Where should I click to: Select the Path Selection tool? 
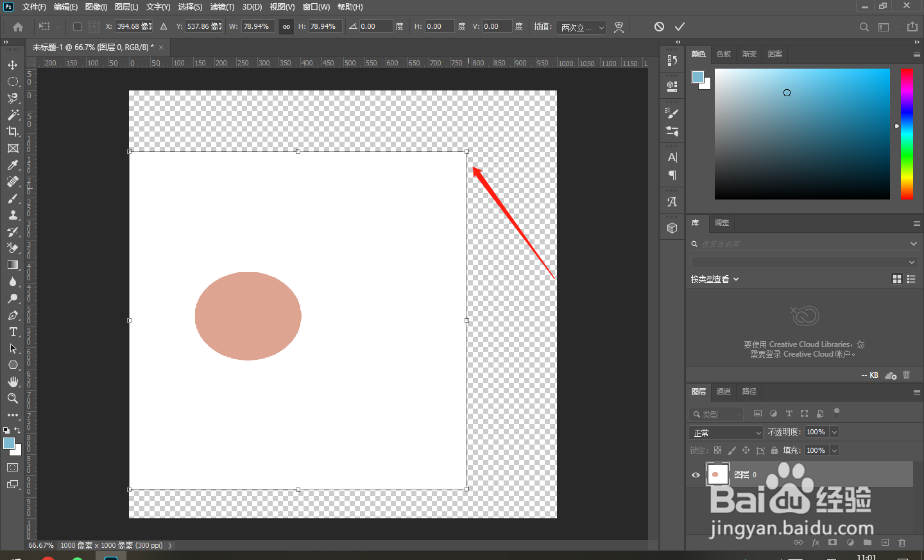pyautogui.click(x=13, y=349)
